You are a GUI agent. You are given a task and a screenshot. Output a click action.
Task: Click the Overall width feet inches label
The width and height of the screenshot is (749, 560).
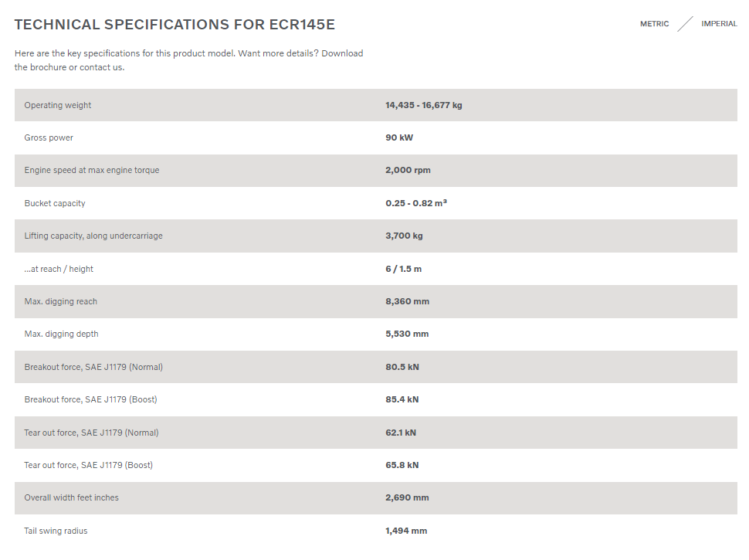[72, 497]
